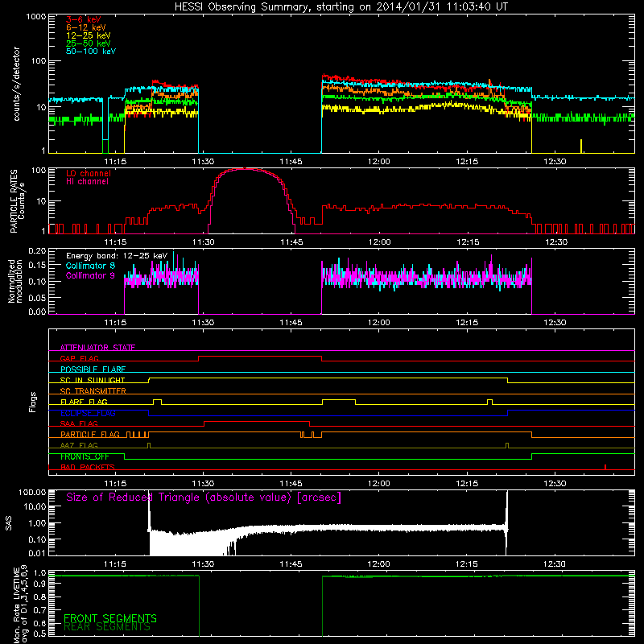The image size is (644, 644).
Task: Click the BAD_PACKETS flag label
Action: 88,467
